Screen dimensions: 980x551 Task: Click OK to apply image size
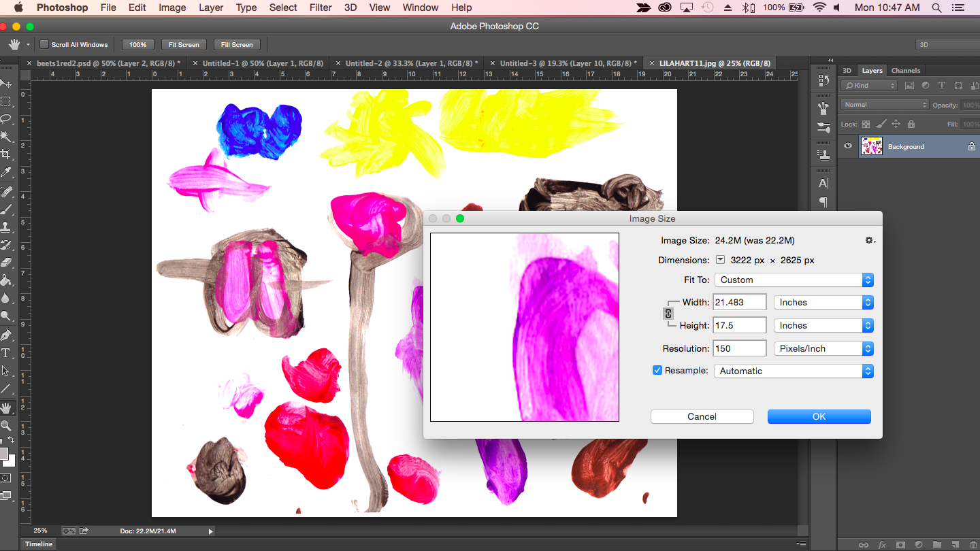pyautogui.click(x=819, y=416)
